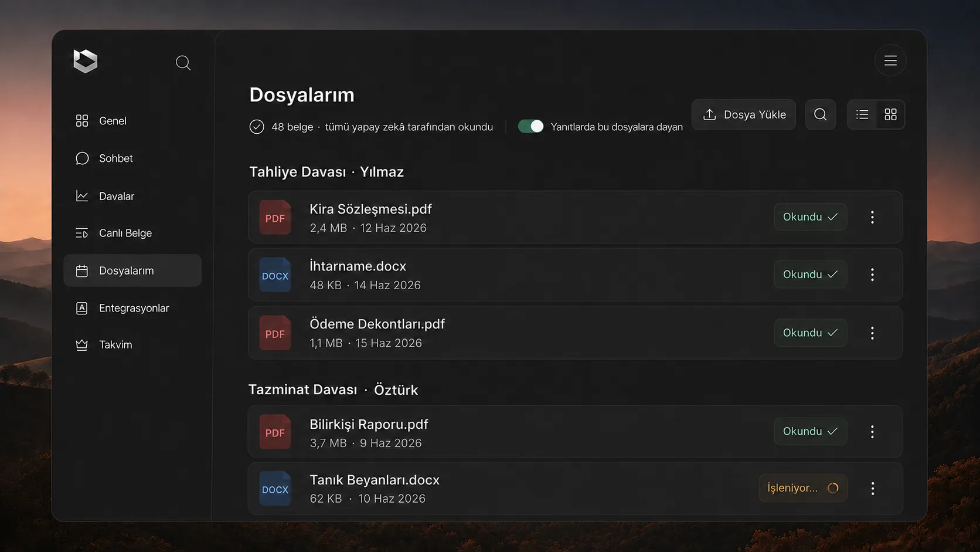Search files with the toolbar magnifier
The image size is (980, 552).
[821, 114]
